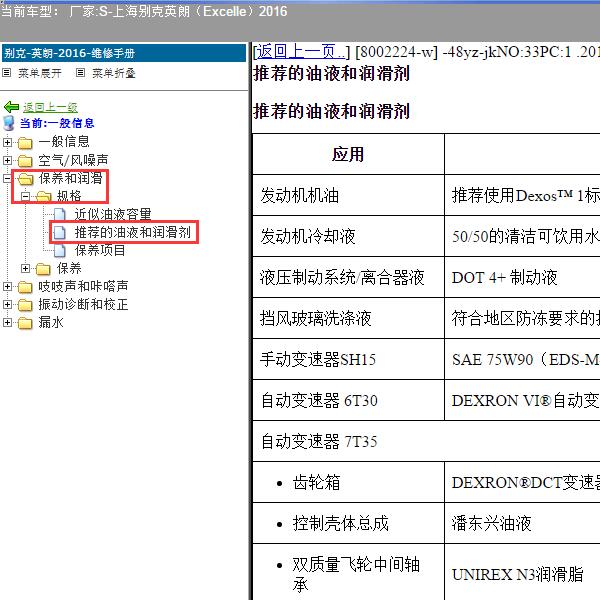This screenshot has width=600, height=600.
Task: Click the 应用 table header cell
Action: point(348,154)
